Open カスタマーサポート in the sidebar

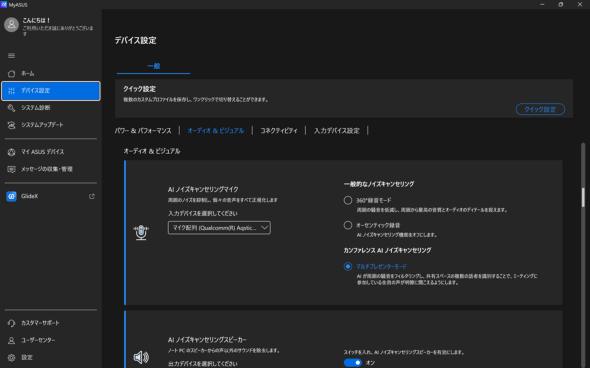(x=40, y=323)
